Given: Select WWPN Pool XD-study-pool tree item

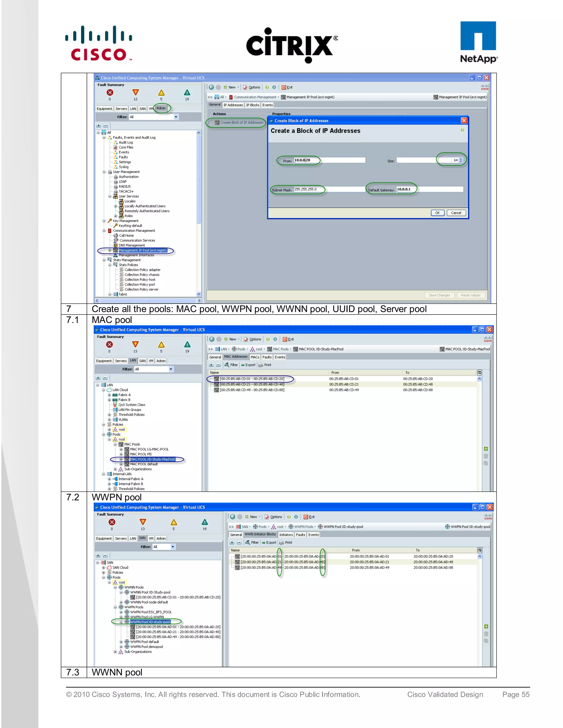Looking at the screenshot, I should [150, 622].
